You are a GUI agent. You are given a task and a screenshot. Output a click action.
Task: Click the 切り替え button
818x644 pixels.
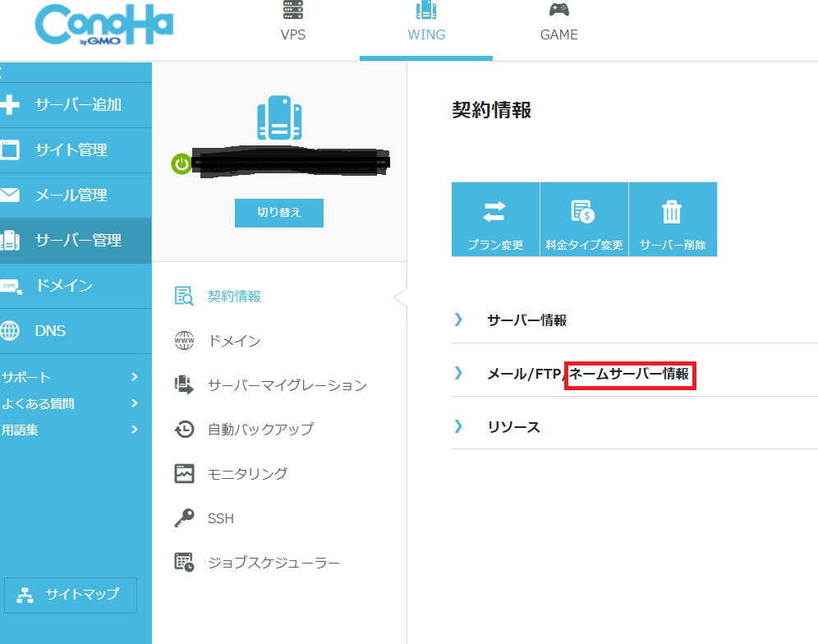279,213
